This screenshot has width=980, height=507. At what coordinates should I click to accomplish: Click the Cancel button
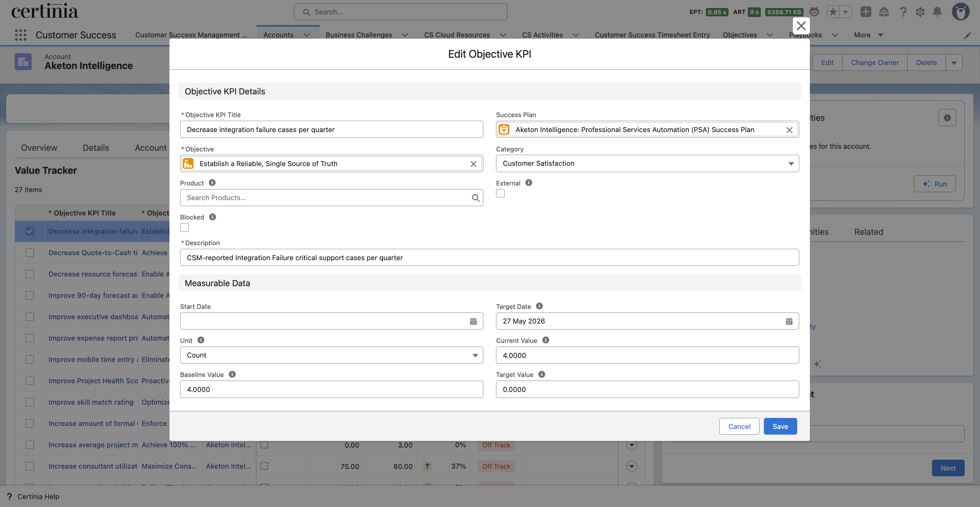tap(739, 426)
